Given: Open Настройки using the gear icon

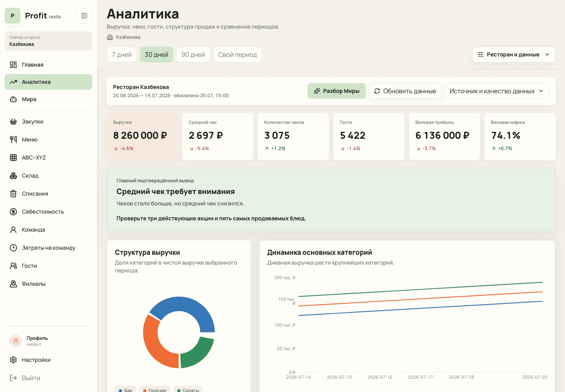Looking at the screenshot, I should click(13, 360).
